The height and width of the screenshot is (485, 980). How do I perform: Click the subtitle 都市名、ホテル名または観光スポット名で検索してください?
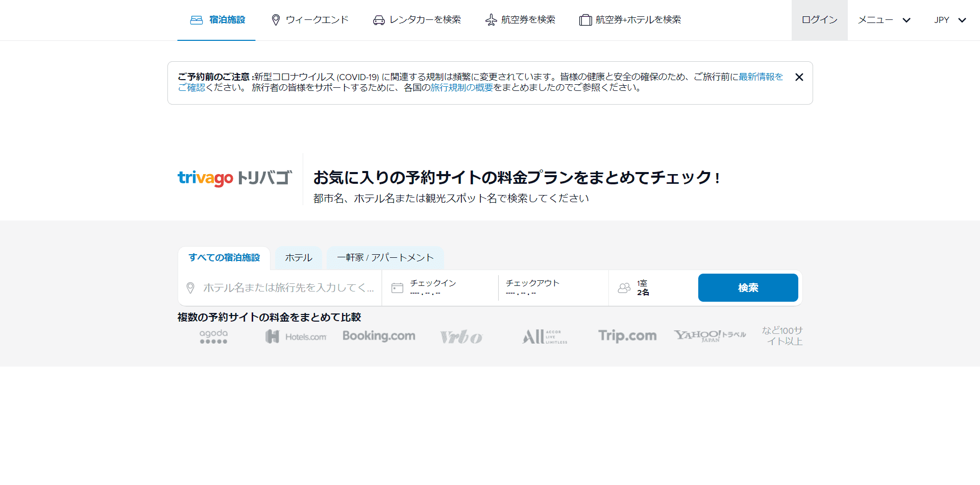click(451, 198)
